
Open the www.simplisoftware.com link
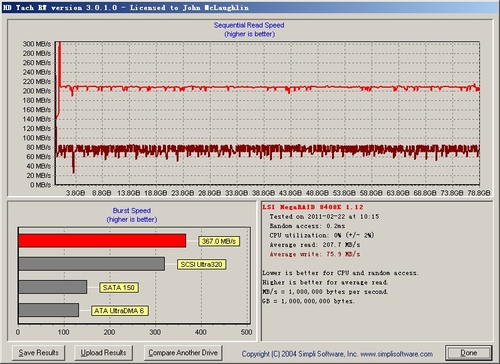tap(397, 354)
